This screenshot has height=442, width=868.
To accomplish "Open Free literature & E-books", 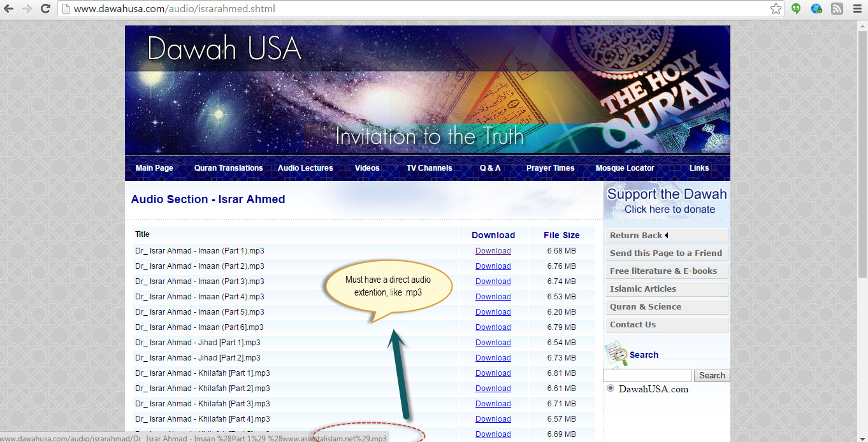I will click(667, 271).
